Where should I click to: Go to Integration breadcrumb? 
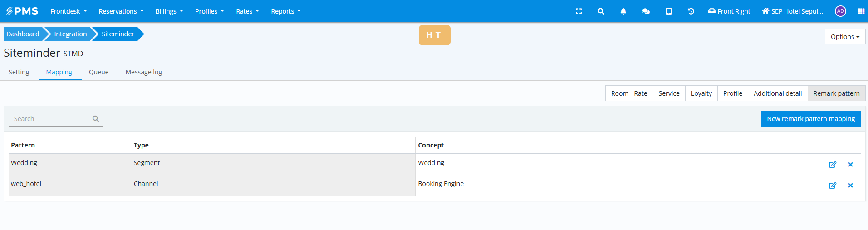pos(70,34)
